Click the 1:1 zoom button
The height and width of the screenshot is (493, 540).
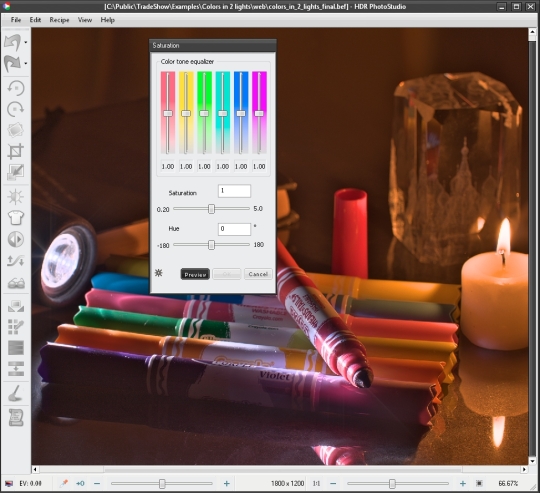(316, 483)
